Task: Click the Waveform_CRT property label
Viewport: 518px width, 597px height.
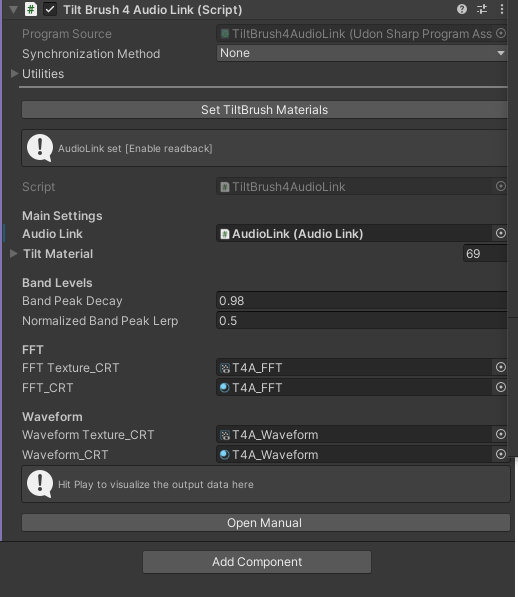Action: 65,455
